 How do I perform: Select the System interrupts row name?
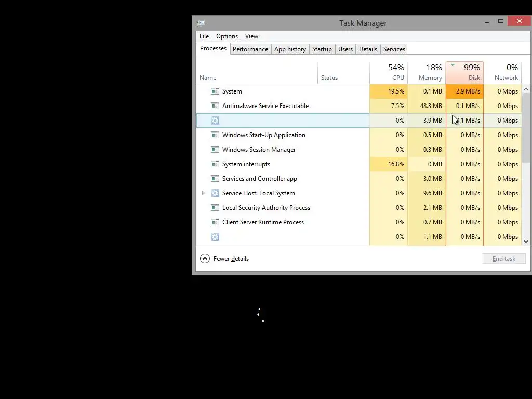tap(246, 164)
